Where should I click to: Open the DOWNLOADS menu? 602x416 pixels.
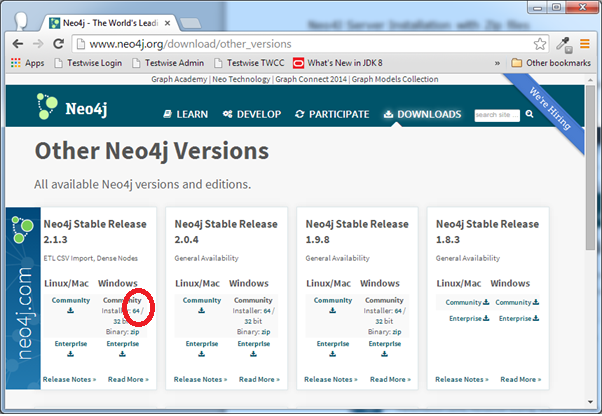click(422, 114)
